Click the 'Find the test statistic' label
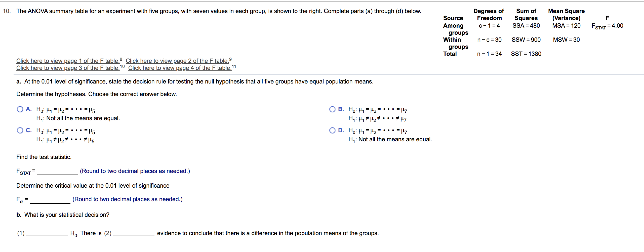 click(x=44, y=157)
